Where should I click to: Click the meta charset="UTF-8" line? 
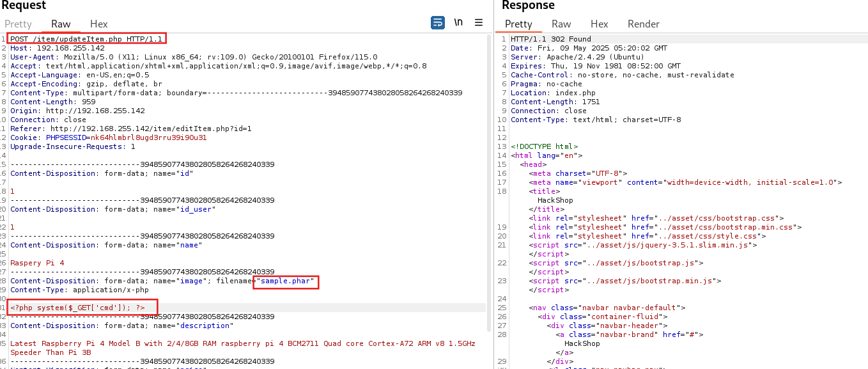(x=578, y=173)
